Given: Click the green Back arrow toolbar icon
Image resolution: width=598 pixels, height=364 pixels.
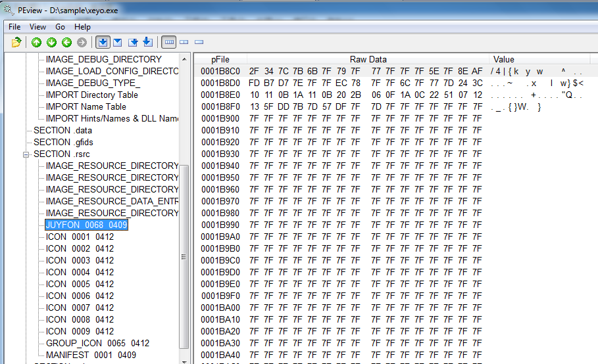Looking at the screenshot, I should coord(66,42).
